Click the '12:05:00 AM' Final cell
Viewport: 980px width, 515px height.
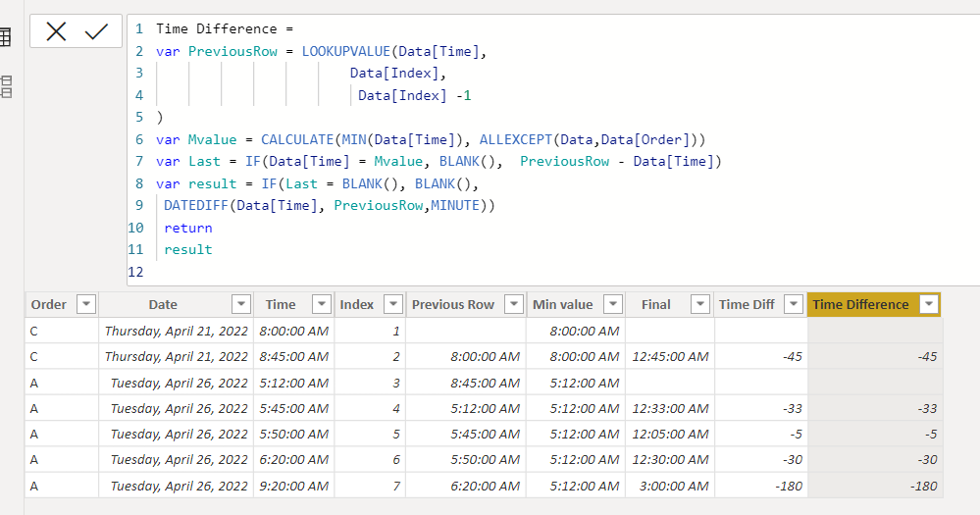[670, 434]
